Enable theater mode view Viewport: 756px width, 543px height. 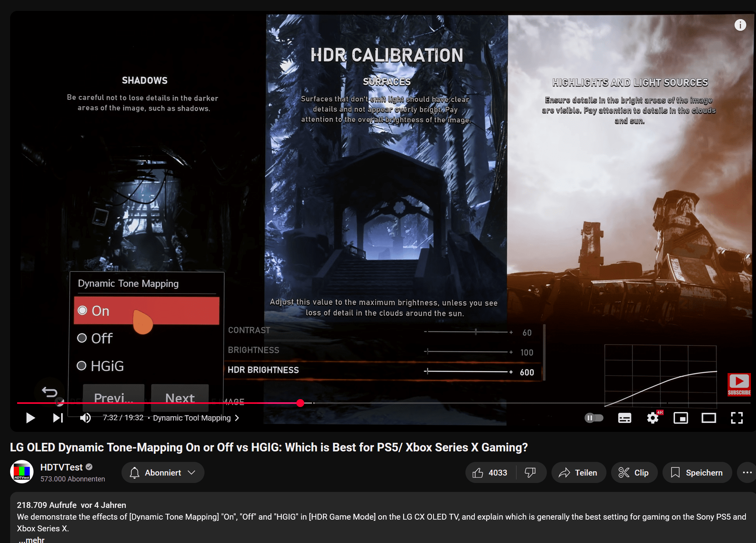click(x=709, y=418)
